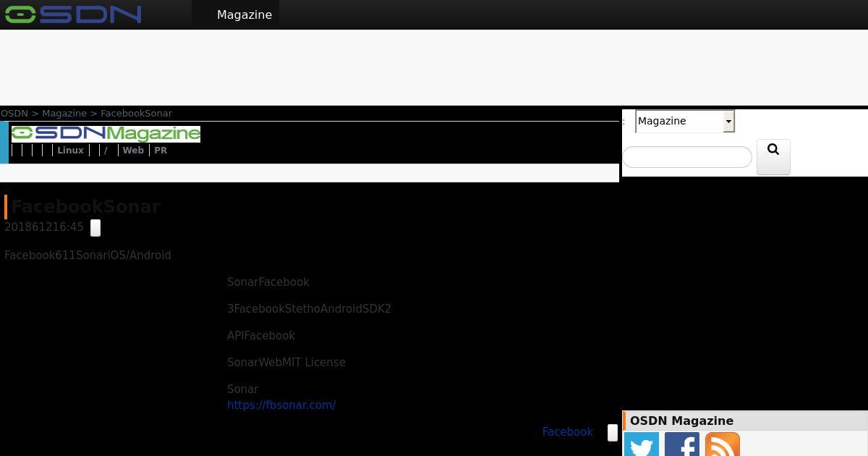Click the button next to Facebook link
This screenshot has height=456, width=868.
[613, 433]
